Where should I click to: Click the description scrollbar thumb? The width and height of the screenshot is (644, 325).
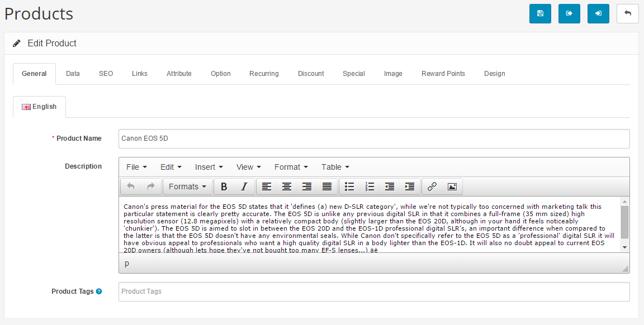tap(624, 222)
